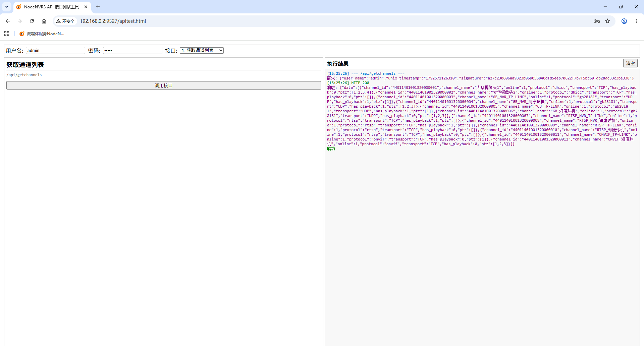Reload the current page
644x346 pixels.
pyautogui.click(x=32, y=21)
